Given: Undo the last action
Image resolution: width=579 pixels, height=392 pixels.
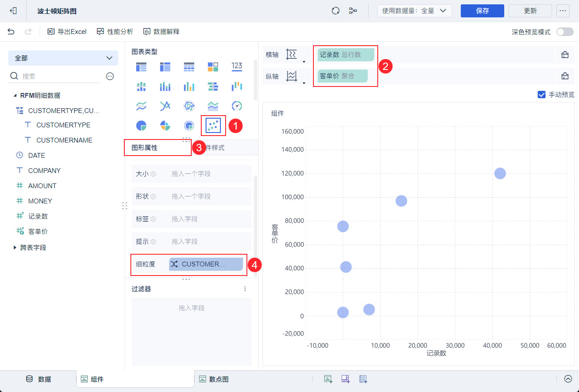Looking at the screenshot, I should [11, 32].
